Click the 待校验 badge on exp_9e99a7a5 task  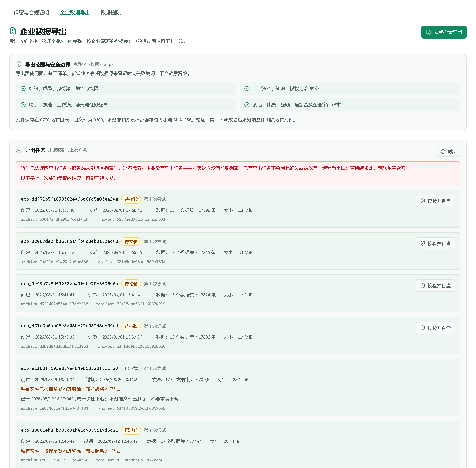point(131,284)
